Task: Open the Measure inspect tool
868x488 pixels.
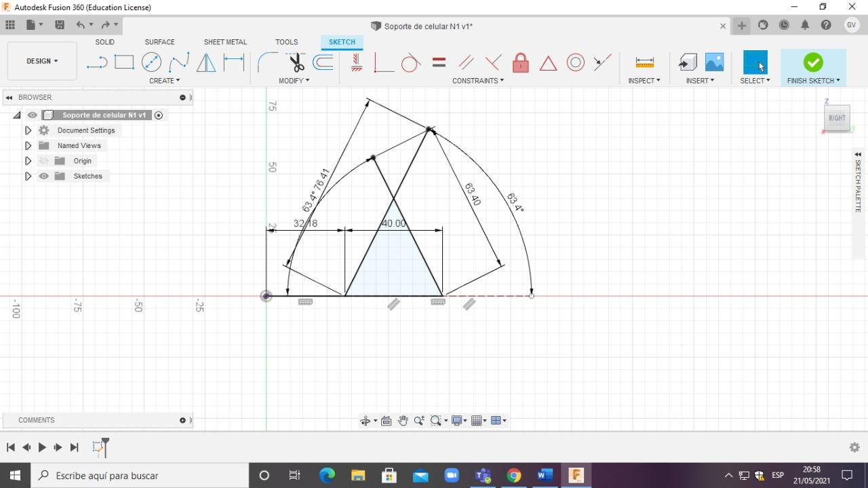Action: [x=645, y=62]
